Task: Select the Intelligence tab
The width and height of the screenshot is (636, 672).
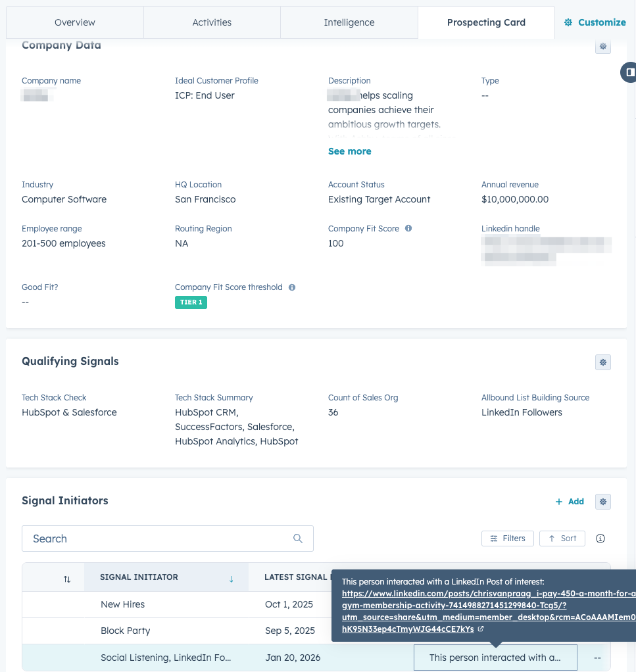Action: (x=349, y=22)
